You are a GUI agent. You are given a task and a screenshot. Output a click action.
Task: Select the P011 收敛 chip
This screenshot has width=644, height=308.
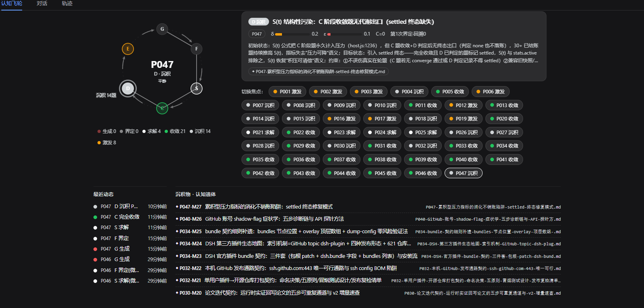(x=423, y=105)
